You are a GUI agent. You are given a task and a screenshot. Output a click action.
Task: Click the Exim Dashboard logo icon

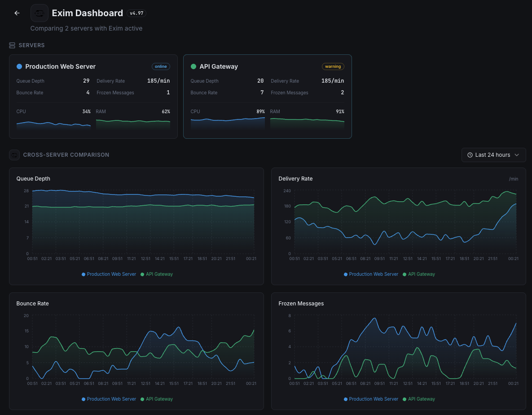[39, 13]
